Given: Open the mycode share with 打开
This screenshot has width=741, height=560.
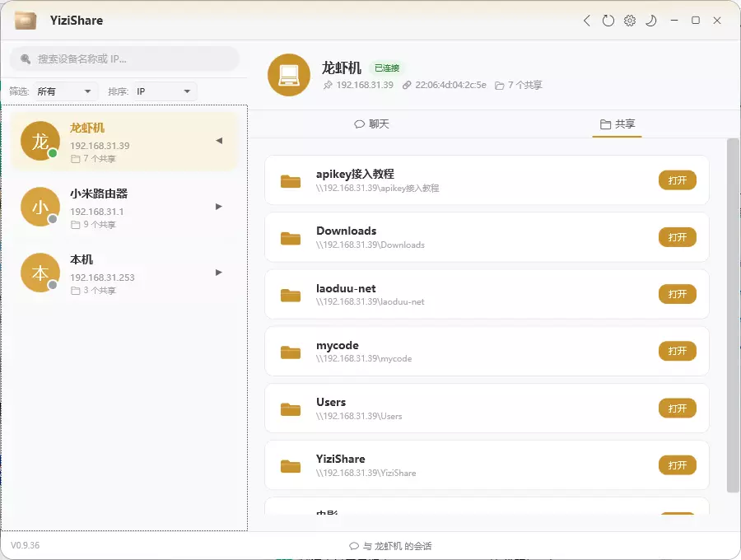Looking at the screenshot, I should pyautogui.click(x=678, y=351).
